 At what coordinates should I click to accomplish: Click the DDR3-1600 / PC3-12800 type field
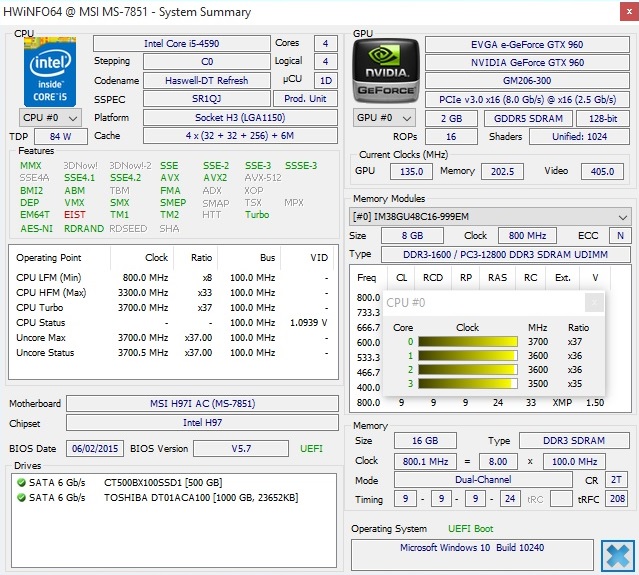pos(505,254)
